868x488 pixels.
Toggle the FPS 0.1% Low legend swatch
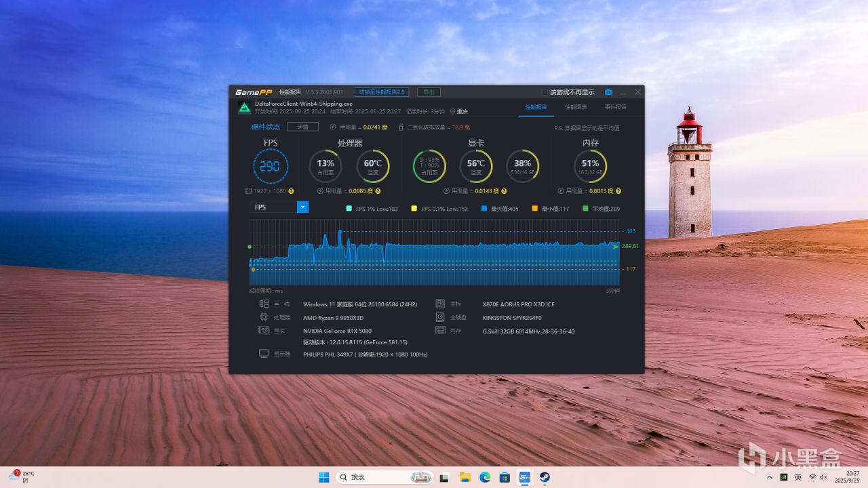point(414,209)
